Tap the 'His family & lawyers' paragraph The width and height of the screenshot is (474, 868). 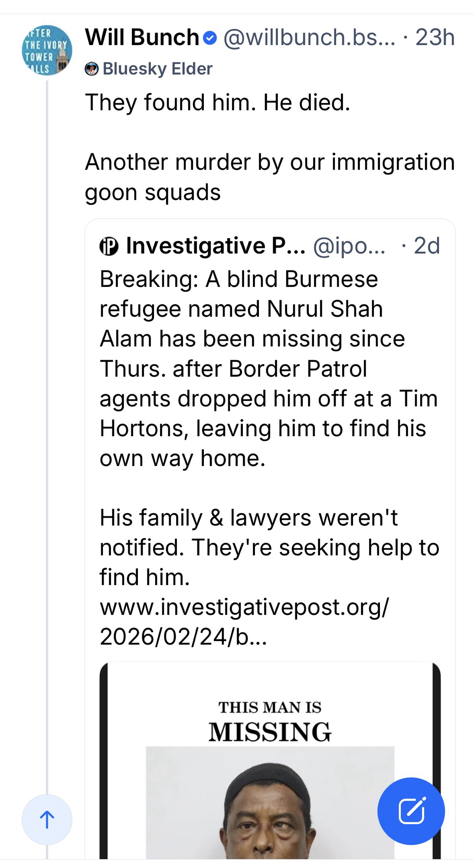click(x=269, y=547)
